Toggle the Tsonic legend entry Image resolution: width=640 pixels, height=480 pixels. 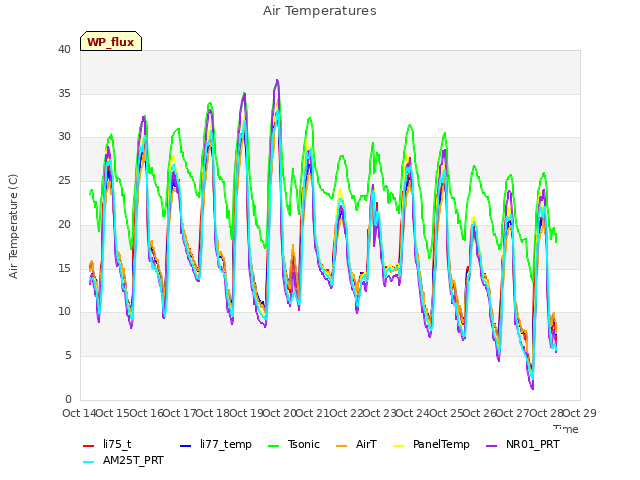coord(293,444)
